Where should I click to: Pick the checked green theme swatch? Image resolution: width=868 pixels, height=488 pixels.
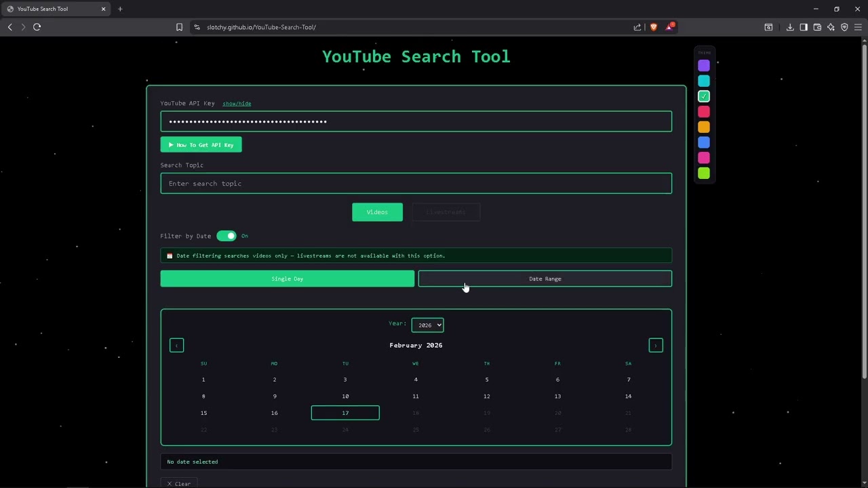704,96
